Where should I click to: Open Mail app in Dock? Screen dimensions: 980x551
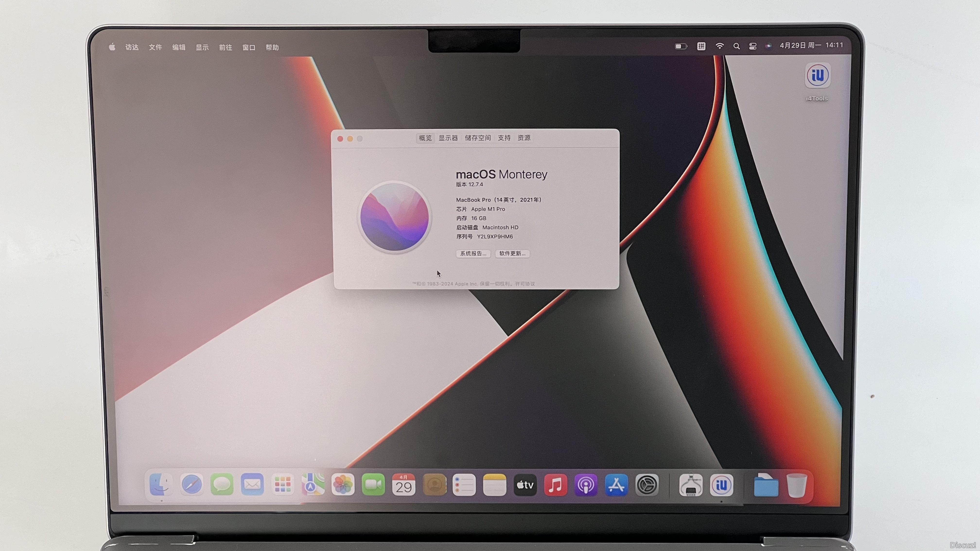pos(252,484)
